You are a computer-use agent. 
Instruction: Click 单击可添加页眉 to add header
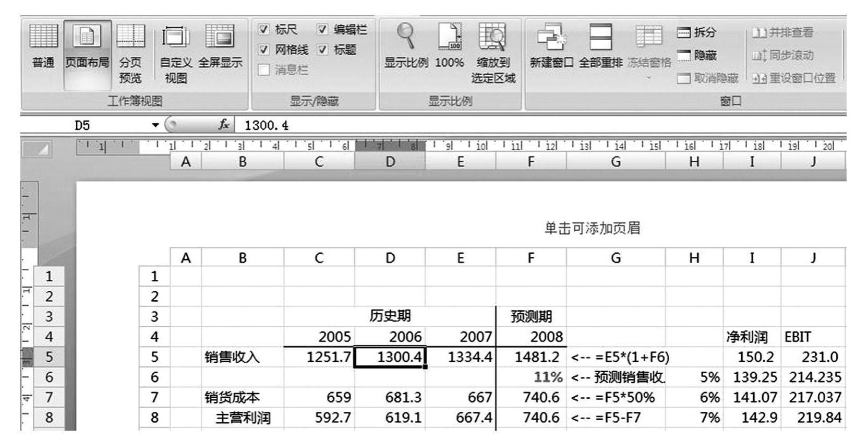click(593, 229)
